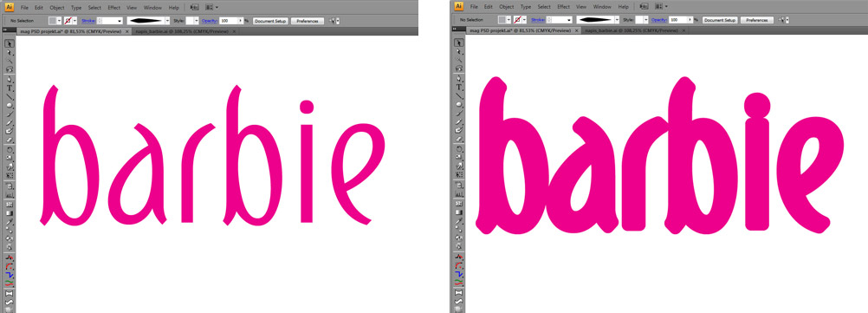Click the Ai application icon in right window

[459, 7]
